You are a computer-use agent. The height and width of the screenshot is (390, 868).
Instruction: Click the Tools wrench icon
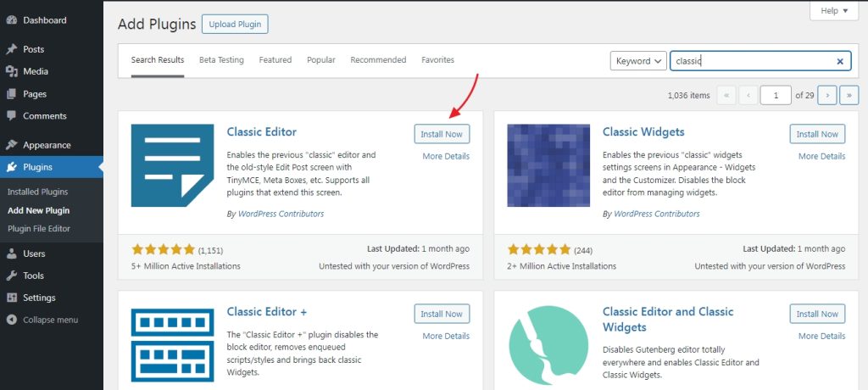(12, 276)
